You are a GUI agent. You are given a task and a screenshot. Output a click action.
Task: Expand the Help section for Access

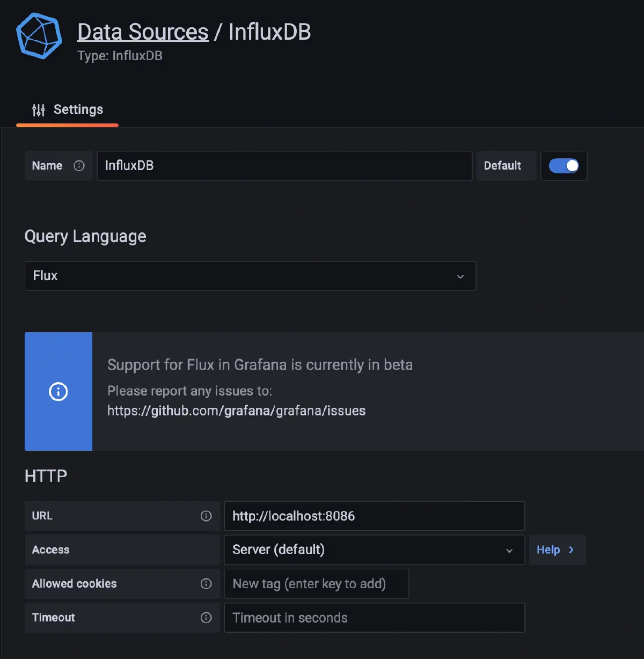[x=557, y=550]
